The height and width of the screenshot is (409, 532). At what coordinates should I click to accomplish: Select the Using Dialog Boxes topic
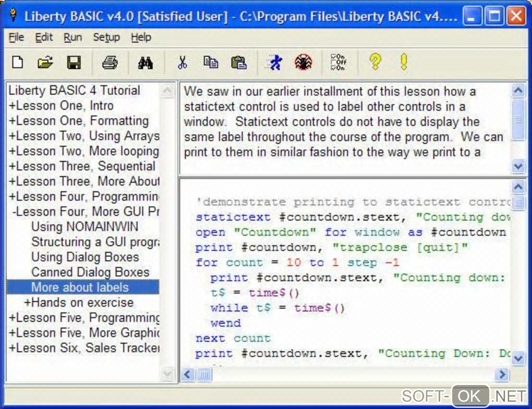[85, 257]
